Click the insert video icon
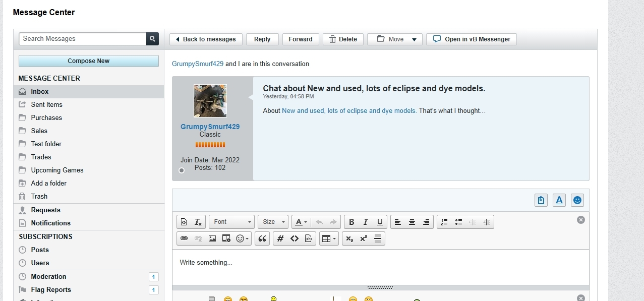This screenshot has height=301, width=644. 226,238
